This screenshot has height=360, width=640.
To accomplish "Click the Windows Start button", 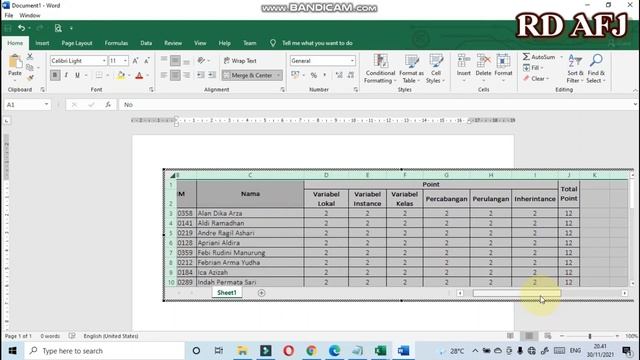I will [x=12, y=351].
